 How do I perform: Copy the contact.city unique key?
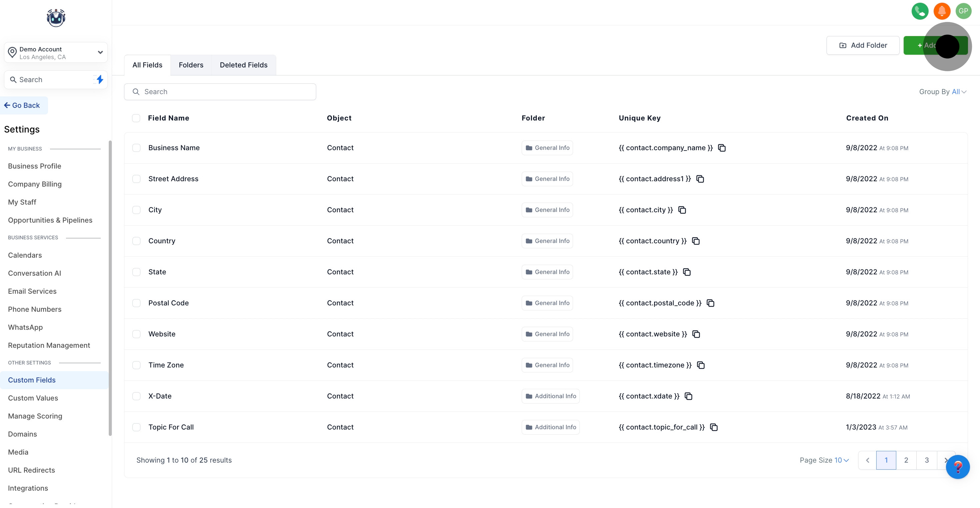tap(682, 210)
